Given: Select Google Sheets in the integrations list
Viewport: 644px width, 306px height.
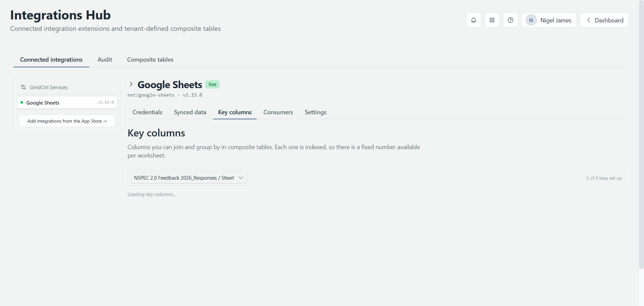Looking at the screenshot, I should click(x=67, y=103).
